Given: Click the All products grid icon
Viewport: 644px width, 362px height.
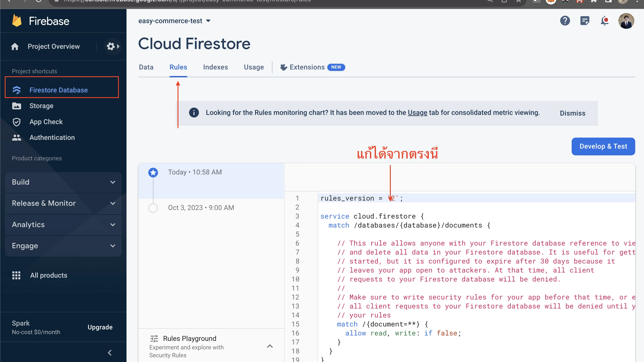Looking at the screenshot, I should pyautogui.click(x=16, y=275).
